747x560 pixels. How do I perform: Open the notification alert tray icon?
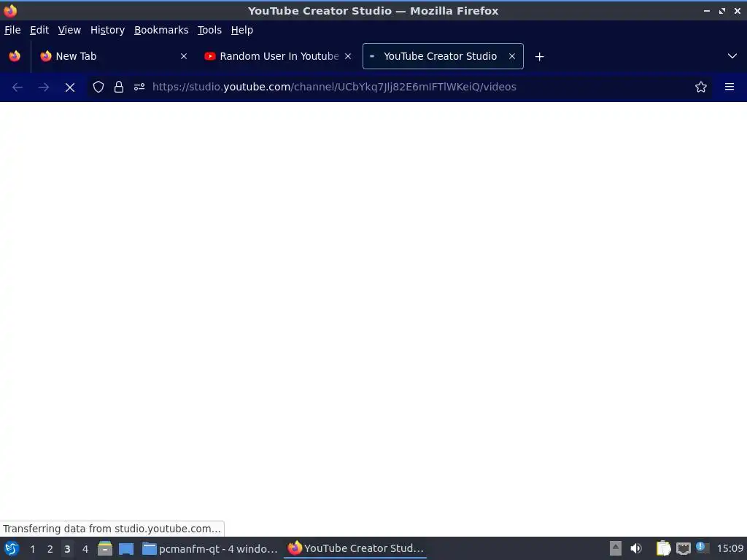pyautogui.click(x=702, y=548)
